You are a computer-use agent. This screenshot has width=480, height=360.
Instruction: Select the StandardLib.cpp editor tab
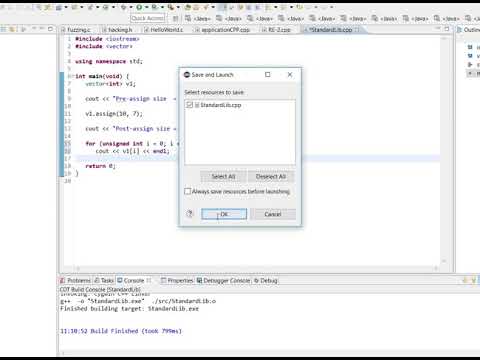[331, 30]
